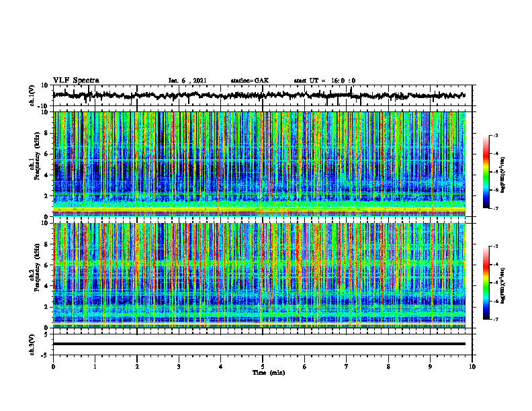Click the '10' time axis tick label

(472, 367)
